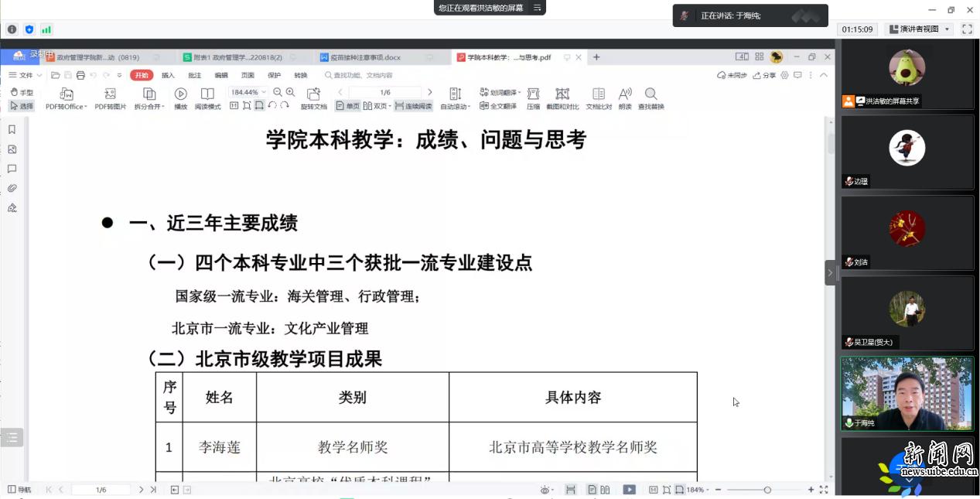980x499 pixels.
Task: Open the 184.44% zoom dropdown
Action: tap(248, 92)
